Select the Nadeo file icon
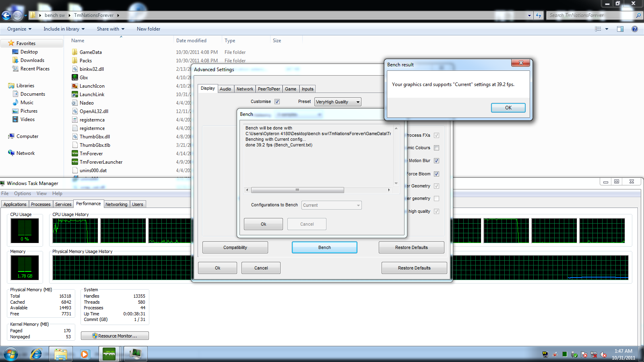644x362 pixels. 75,103
